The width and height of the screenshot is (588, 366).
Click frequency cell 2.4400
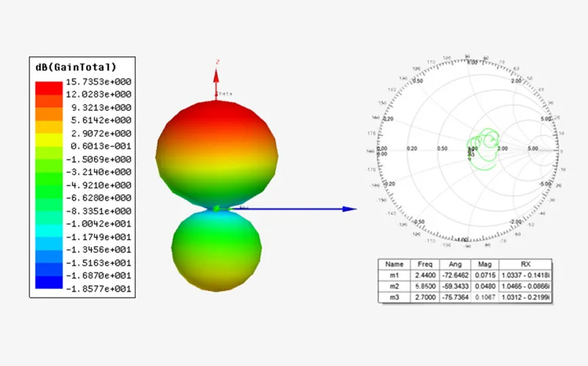[x=426, y=276]
